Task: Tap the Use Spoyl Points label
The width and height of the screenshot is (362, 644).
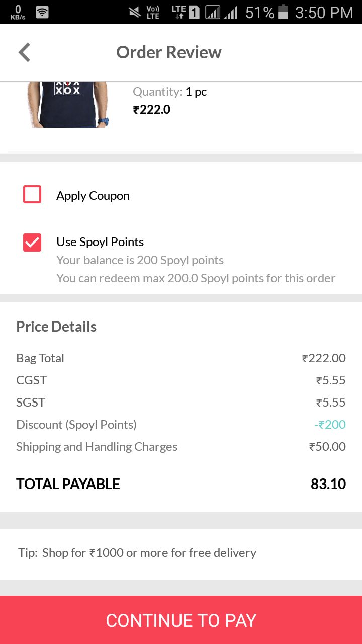Action: 100,242
